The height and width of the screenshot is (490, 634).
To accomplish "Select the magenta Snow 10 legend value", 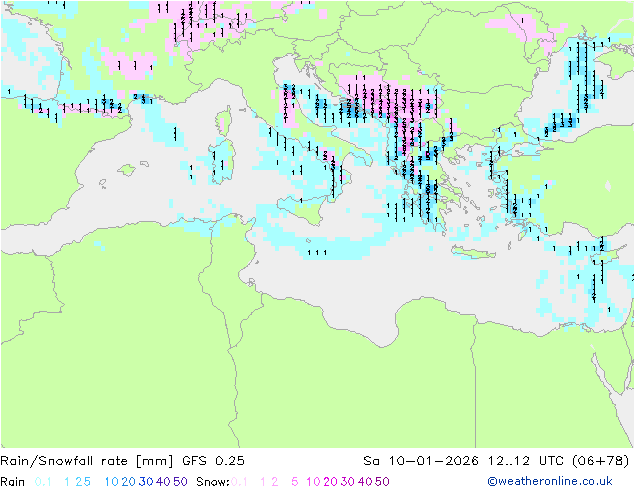I will point(313,482).
